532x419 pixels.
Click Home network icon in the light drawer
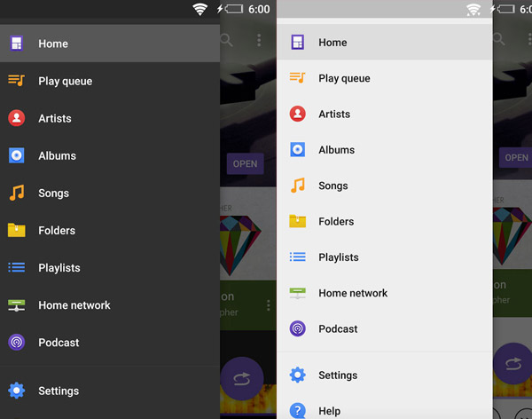pyautogui.click(x=298, y=293)
